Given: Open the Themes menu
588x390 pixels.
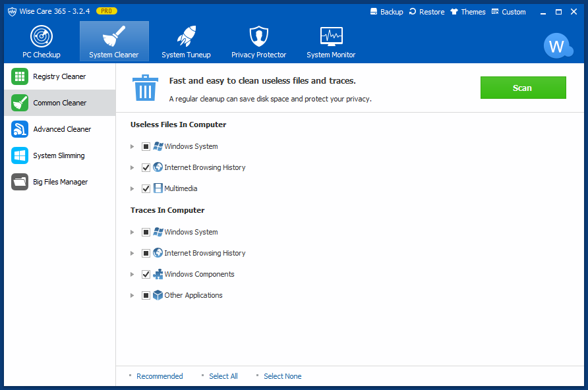Looking at the screenshot, I should pos(468,12).
